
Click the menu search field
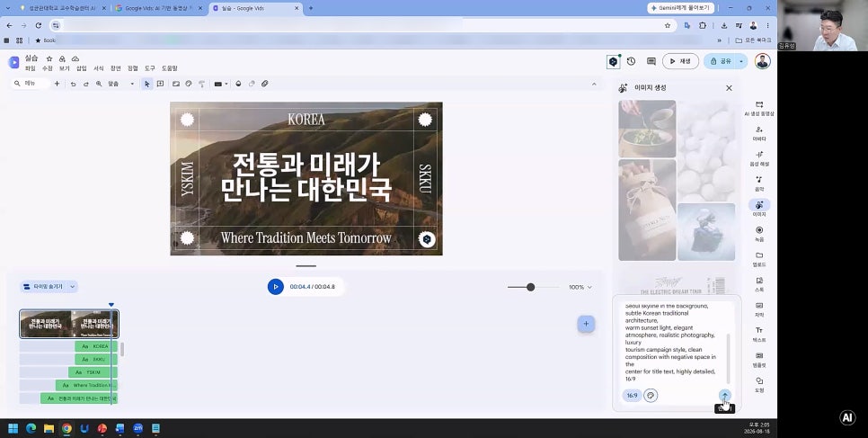31,84
